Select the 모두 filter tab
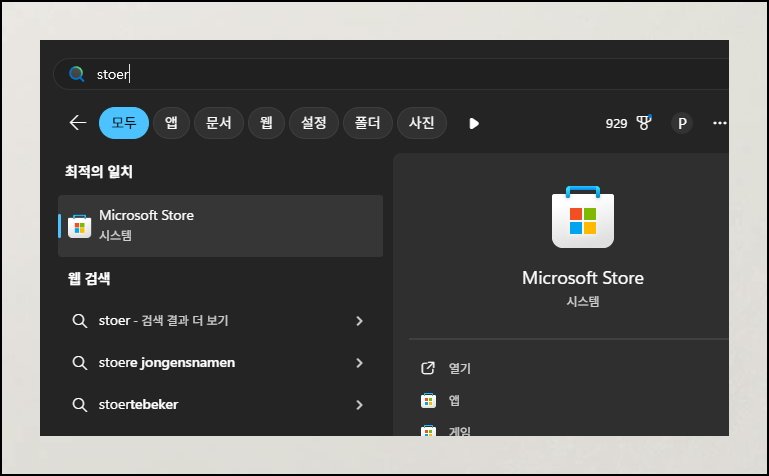Screen dimensions: 769x476 pyautogui.click(x=124, y=123)
